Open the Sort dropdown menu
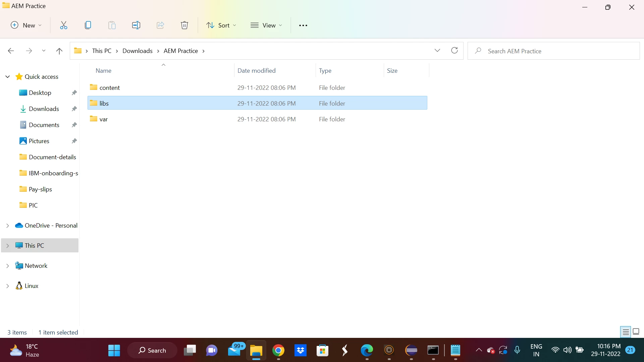Image resolution: width=644 pixels, height=362 pixels. pyautogui.click(x=221, y=25)
